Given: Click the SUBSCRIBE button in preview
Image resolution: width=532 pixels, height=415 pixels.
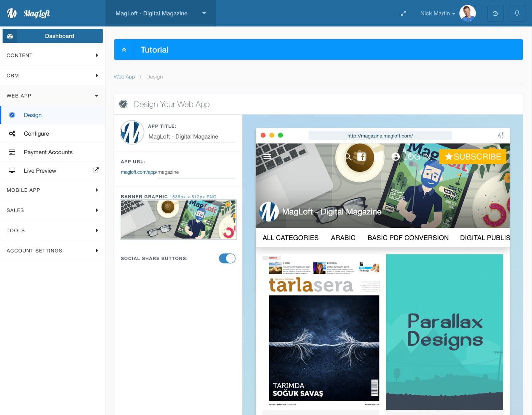Looking at the screenshot, I should 472,156.
